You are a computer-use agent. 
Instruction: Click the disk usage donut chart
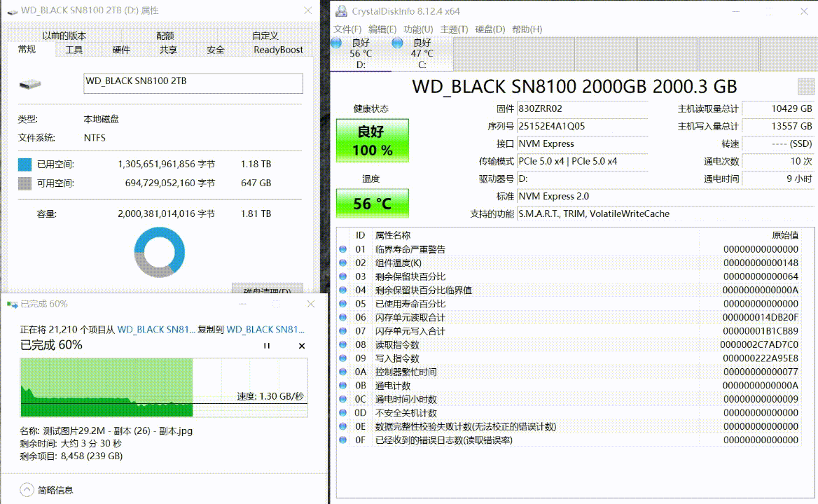coord(160,252)
